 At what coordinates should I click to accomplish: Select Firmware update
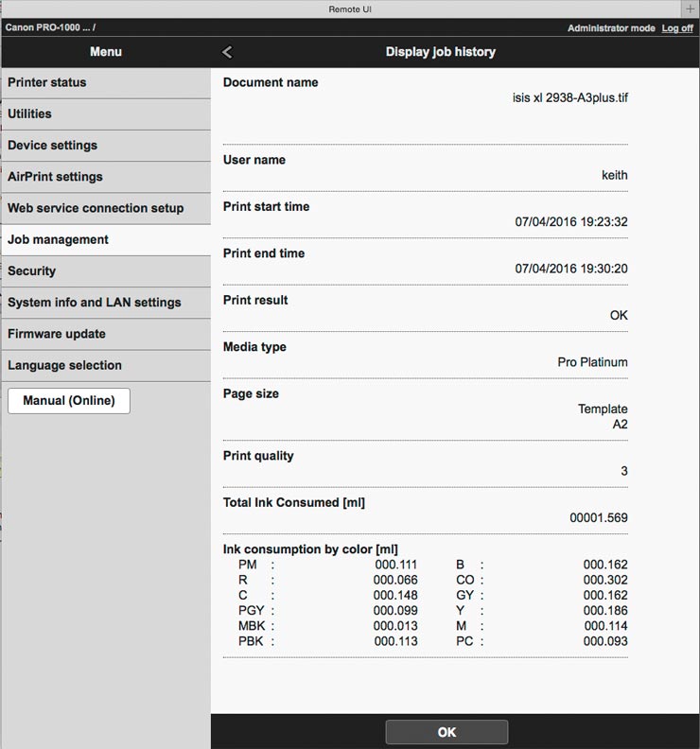tap(106, 335)
